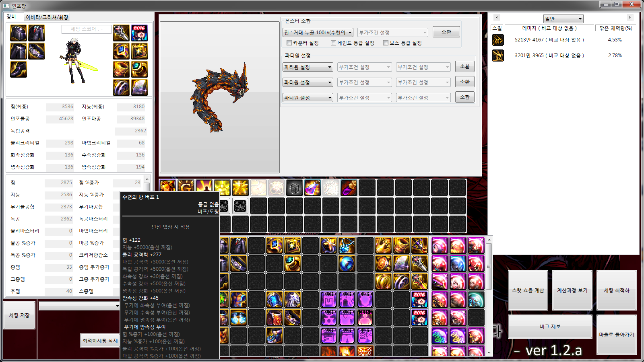Viewport: 644px width, 362px height.
Task: Sort by the 깎은 체력량(%) column header
Action: coord(615,28)
